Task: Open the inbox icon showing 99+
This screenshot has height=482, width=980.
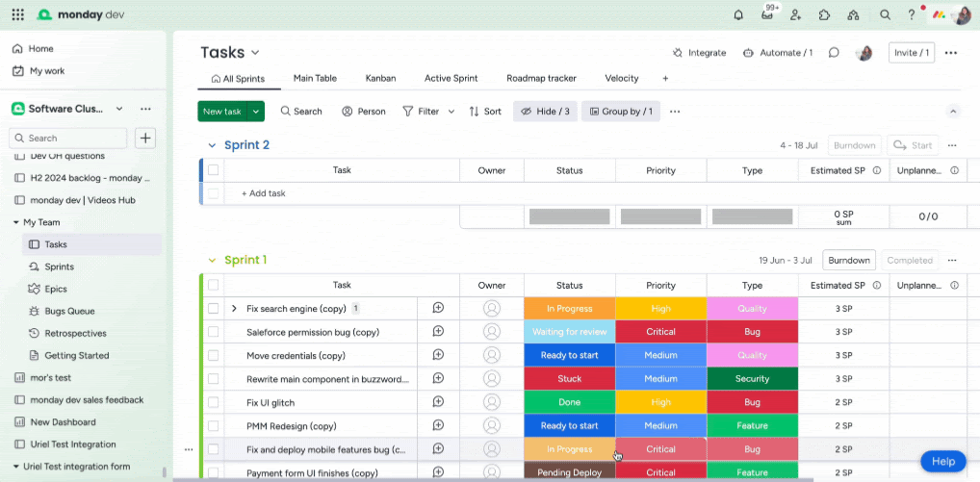Action: 767,15
